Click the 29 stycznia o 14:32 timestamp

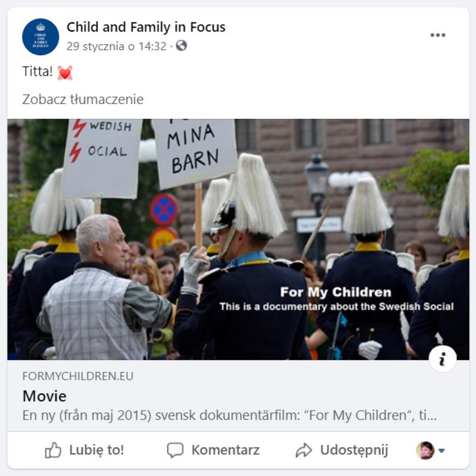tap(116, 46)
